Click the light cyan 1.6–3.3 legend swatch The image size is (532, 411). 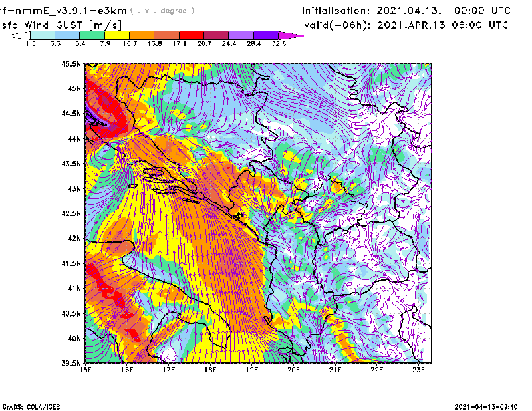coord(43,35)
